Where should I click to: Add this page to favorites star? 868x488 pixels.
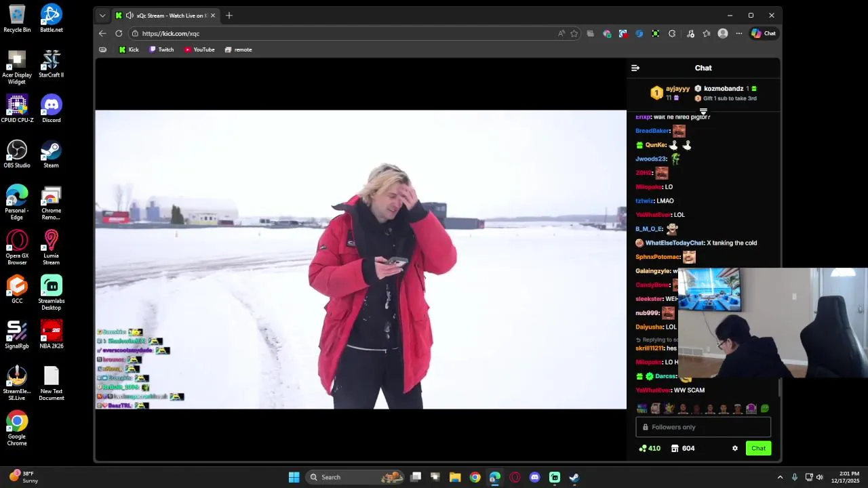pyautogui.click(x=574, y=33)
